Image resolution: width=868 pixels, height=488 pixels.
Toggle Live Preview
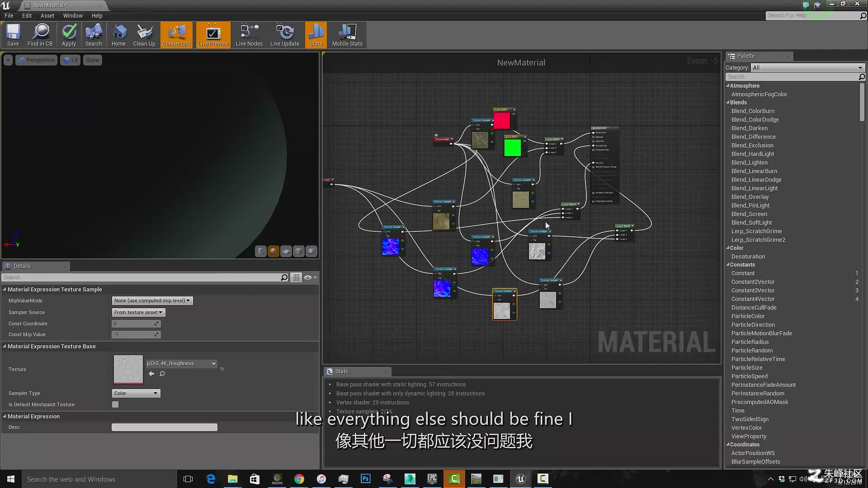click(213, 35)
